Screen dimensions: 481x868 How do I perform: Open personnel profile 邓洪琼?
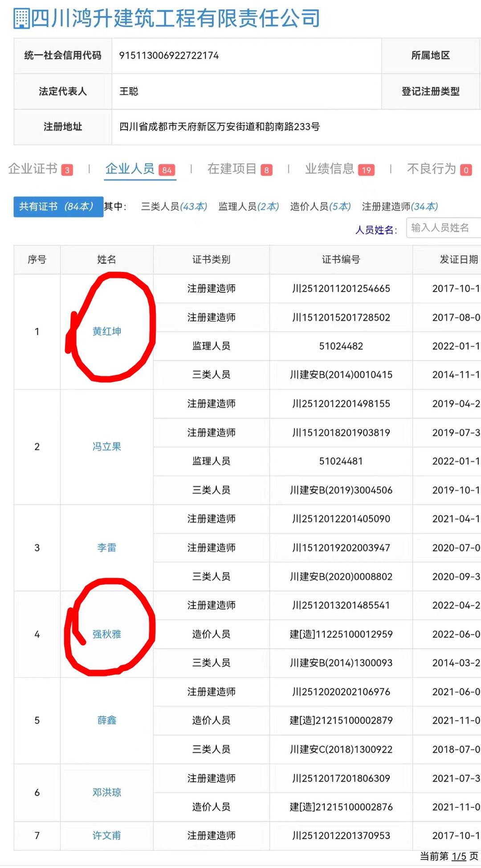tap(107, 793)
